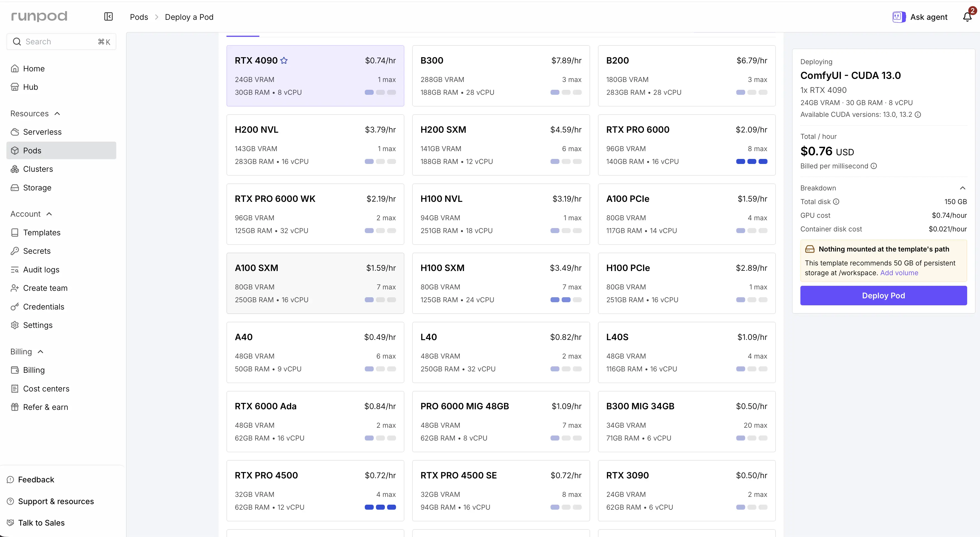Click the Ask agent button label
The width and height of the screenshot is (980, 537).
click(929, 17)
